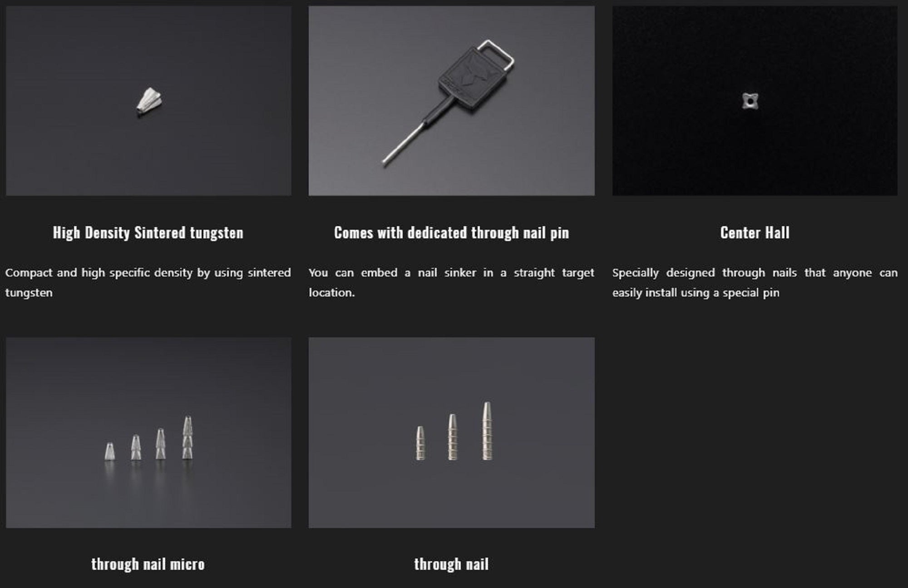The width and height of the screenshot is (908, 588).
Task: Click the sintered tungsten sinker product image
Action: tap(148, 100)
